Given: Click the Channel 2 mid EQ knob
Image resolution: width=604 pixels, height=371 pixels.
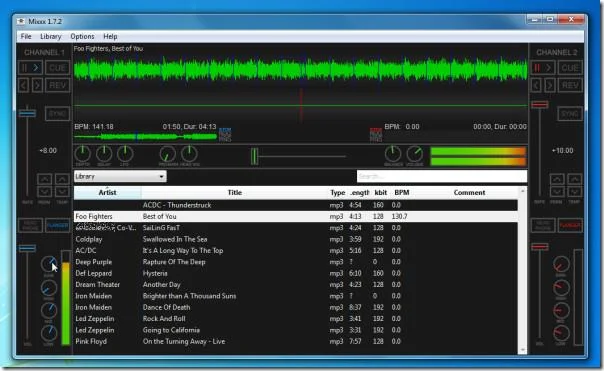Looking at the screenshot, I should click(x=561, y=311).
